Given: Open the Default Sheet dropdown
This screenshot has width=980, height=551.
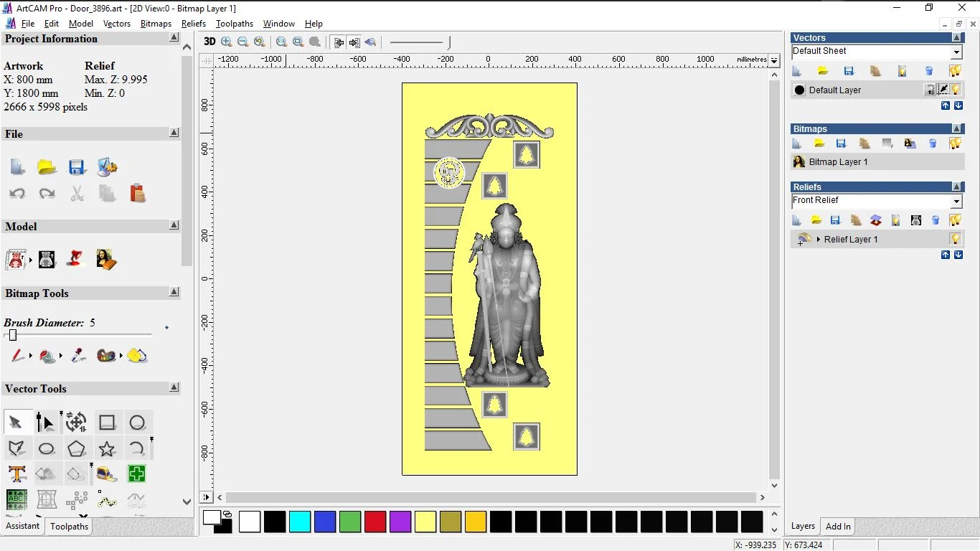Looking at the screenshot, I should pos(956,52).
